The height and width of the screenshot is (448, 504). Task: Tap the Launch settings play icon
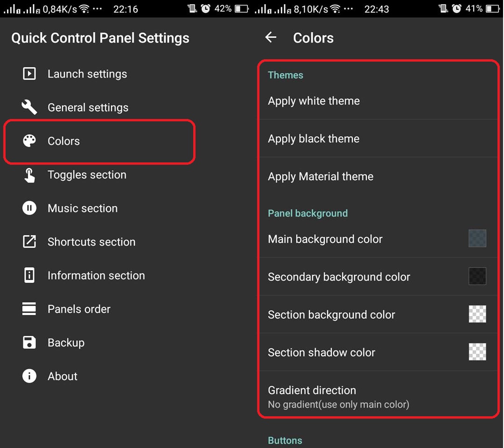(29, 74)
